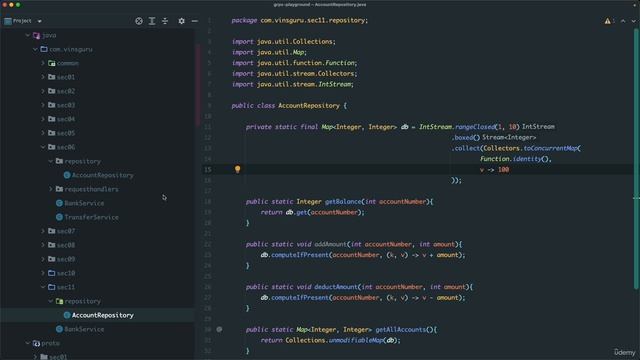Click the 'v -> 100' lambda expression
This screenshot has width=640, height=360.
click(494, 169)
